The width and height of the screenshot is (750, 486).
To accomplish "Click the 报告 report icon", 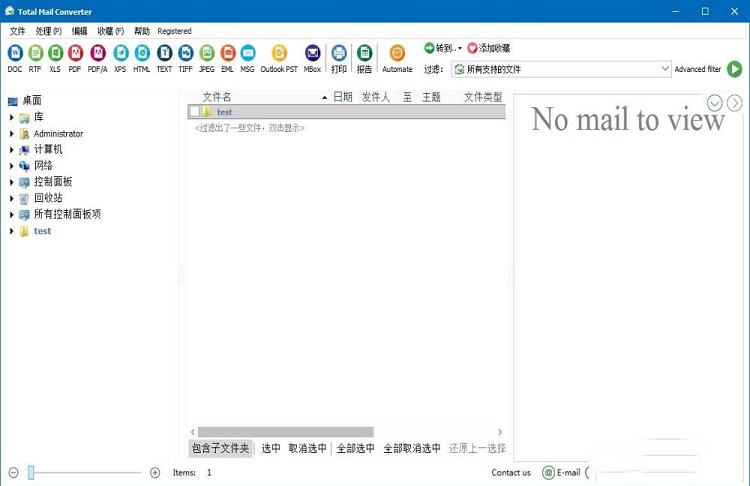I will (x=364, y=53).
